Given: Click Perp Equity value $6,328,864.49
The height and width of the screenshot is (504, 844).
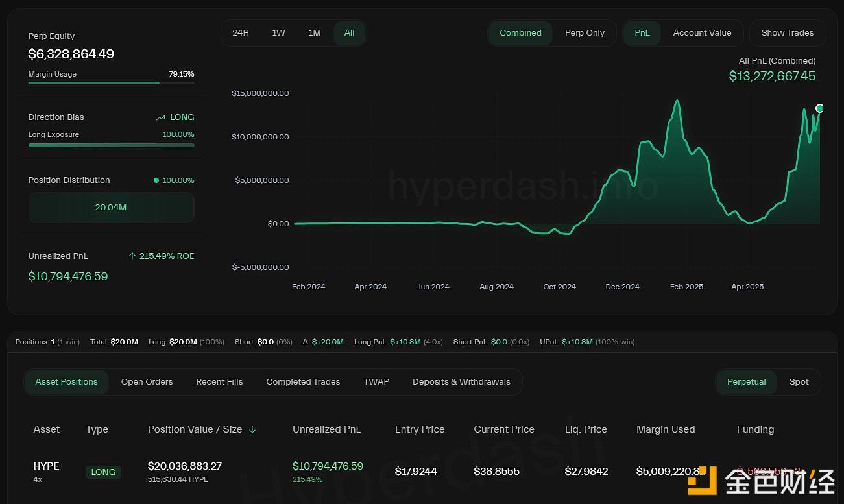Looking at the screenshot, I should click(x=71, y=54).
